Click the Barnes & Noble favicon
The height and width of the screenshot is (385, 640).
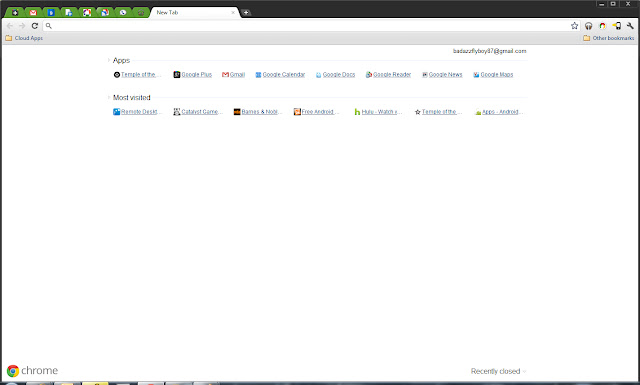(237, 112)
